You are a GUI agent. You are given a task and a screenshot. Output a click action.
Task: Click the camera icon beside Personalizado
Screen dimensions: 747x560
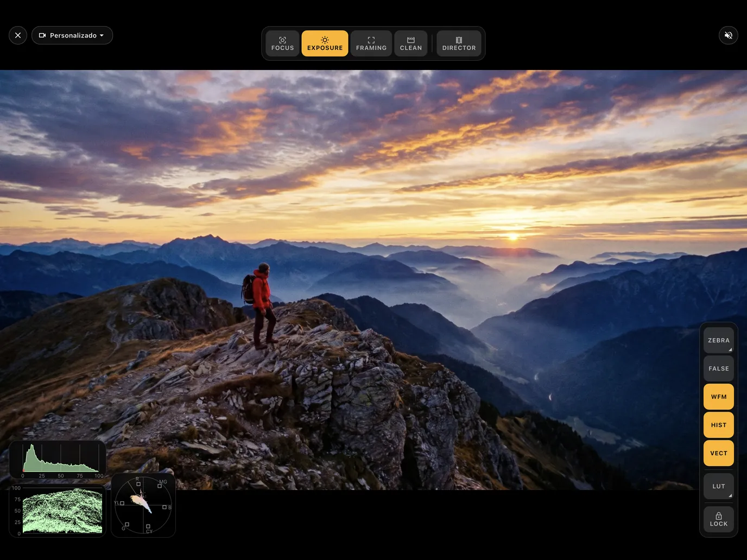pyautogui.click(x=42, y=35)
